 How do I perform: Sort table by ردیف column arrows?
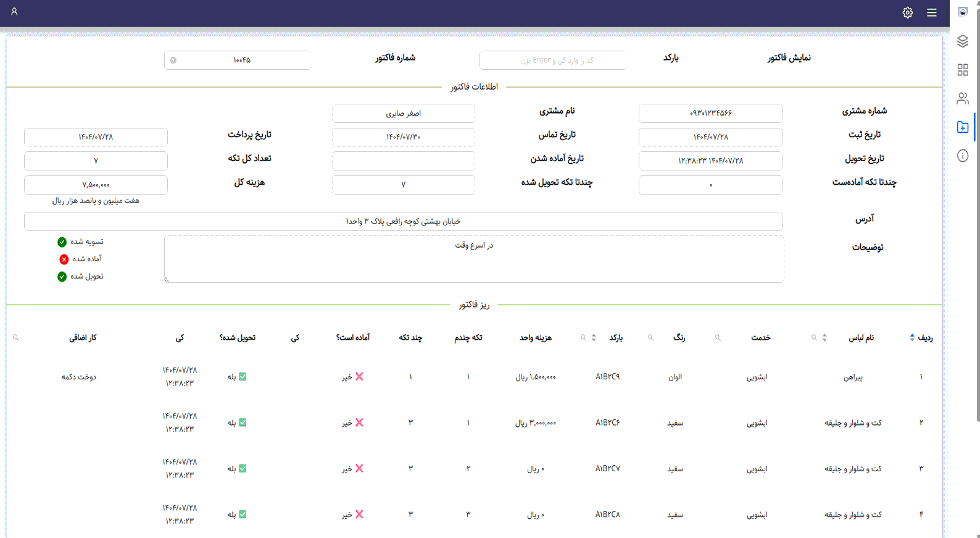[x=912, y=338]
